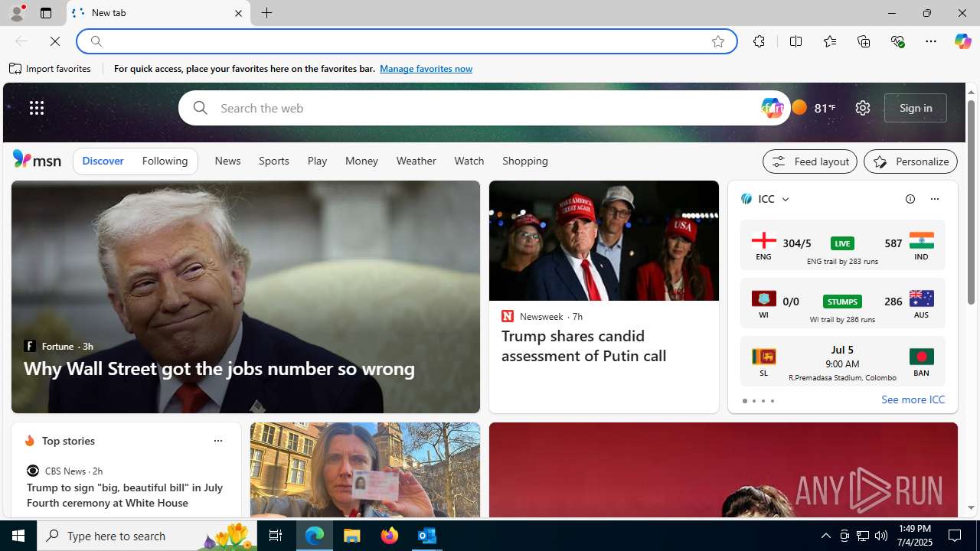Open the Collections icon
The width and height of the screenshot is (980, 551).
pos(864,41)
